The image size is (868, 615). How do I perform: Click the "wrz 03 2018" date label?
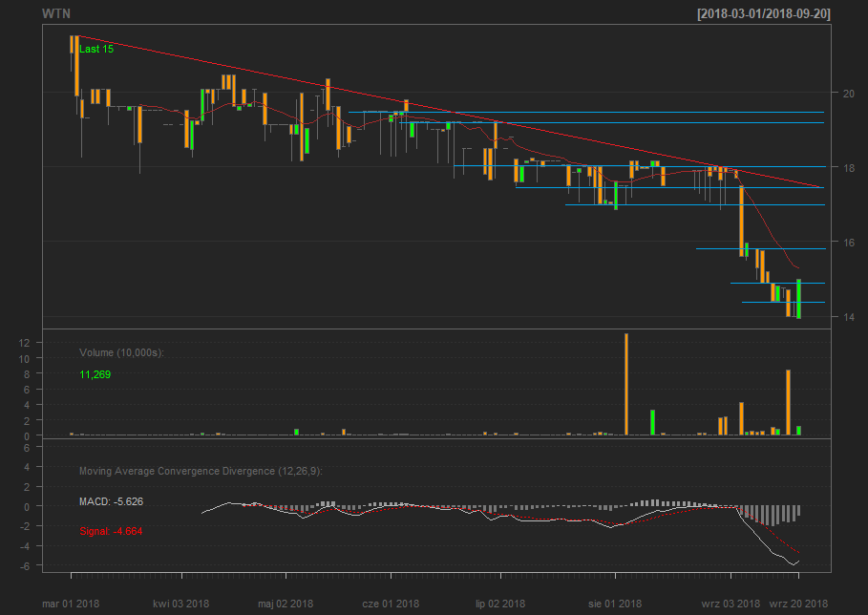click(x=730, y=604)
